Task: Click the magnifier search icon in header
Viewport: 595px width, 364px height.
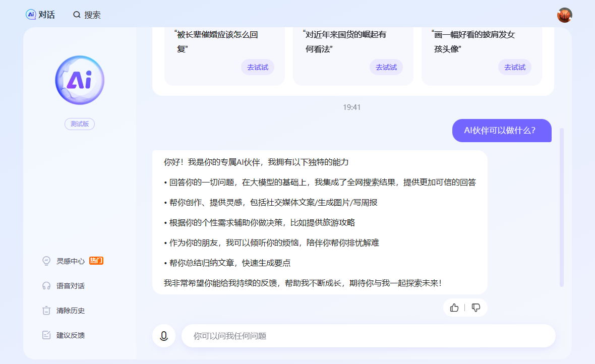Action: [x=77, y=15]
